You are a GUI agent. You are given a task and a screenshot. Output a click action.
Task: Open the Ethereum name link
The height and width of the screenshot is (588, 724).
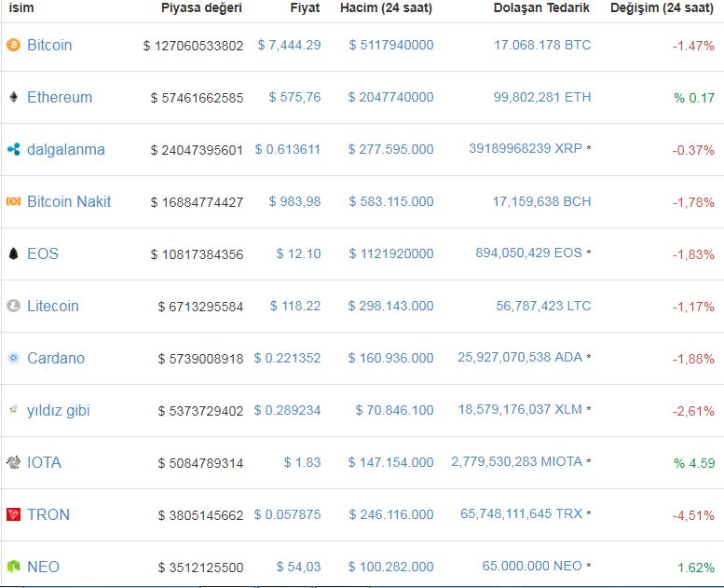point(60,97)
